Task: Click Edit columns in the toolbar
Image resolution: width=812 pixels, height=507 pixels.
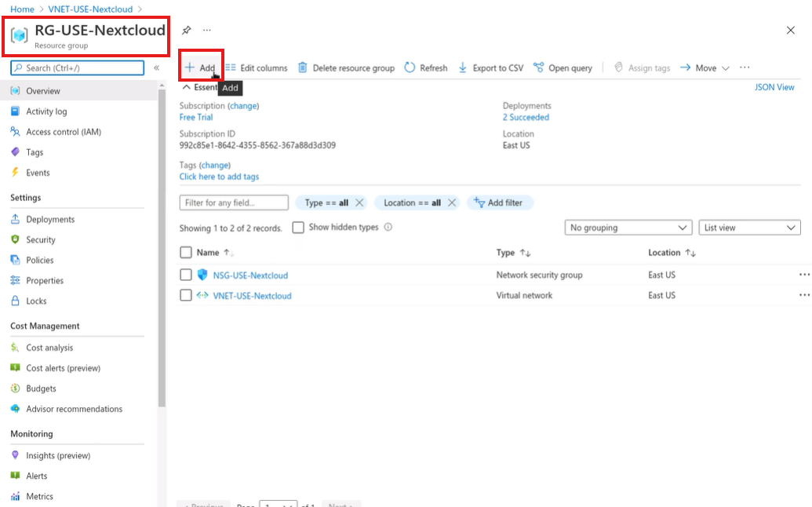Action: [x=257, y=67]
